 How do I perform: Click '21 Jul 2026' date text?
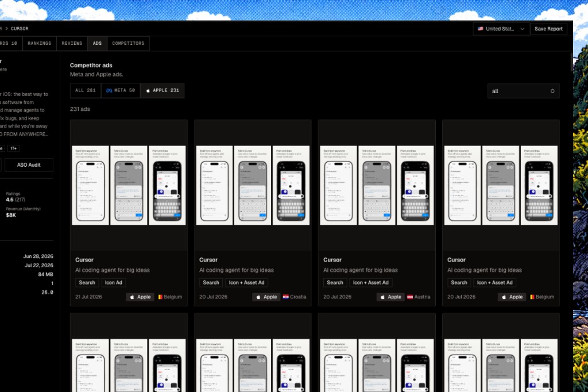[88, 297]
